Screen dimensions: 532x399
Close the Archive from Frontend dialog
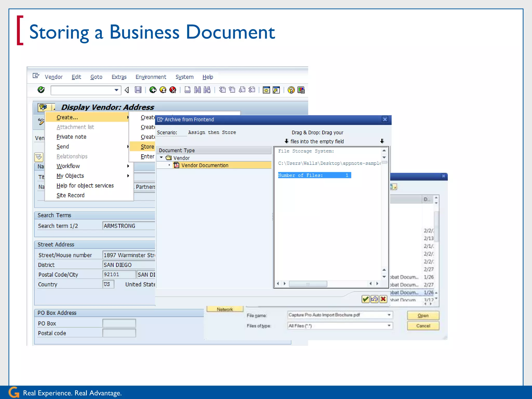pos(385,119)
